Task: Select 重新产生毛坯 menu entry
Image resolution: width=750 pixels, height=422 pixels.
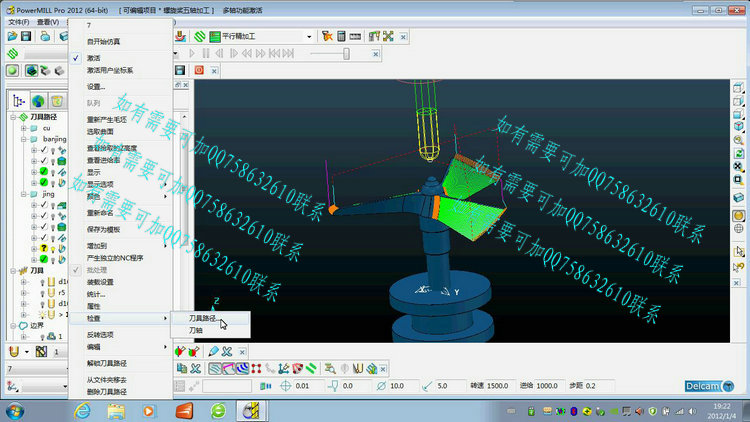Action: [107, 120]
